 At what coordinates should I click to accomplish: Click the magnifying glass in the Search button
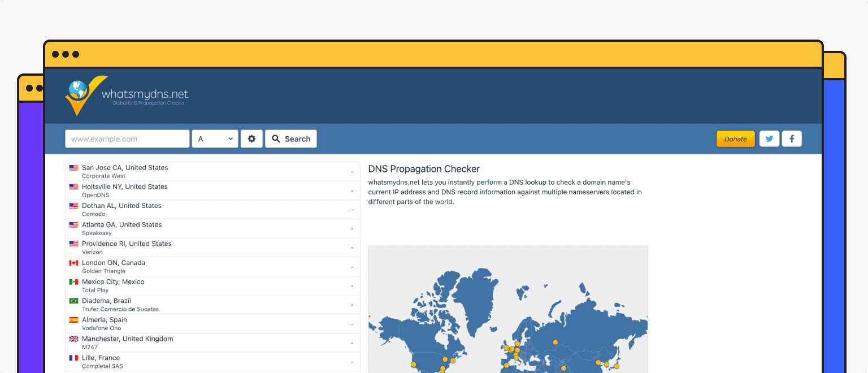coord(276,138)
